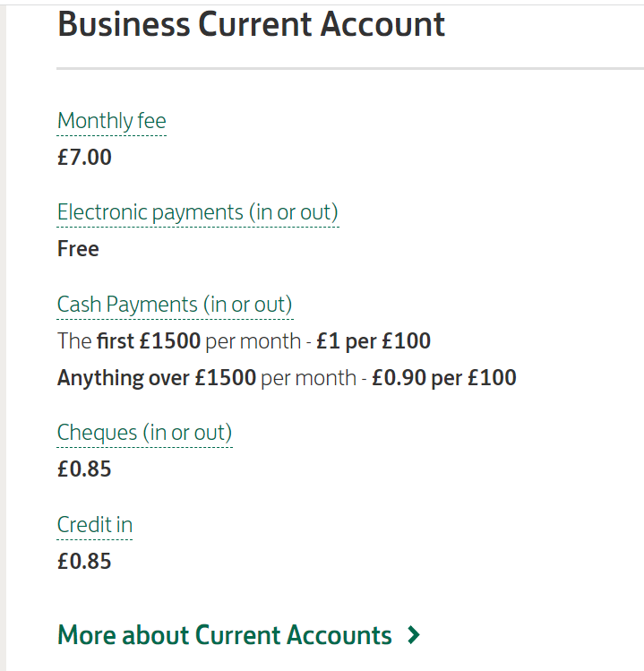The image size is (644, 671).
Task: Select the '£0.90 per £100' rate
Action: click(x=444, y=378)
